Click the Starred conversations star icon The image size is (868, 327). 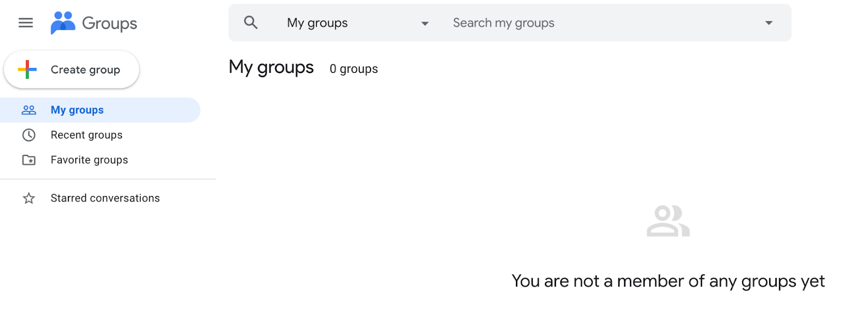[29, 198]
